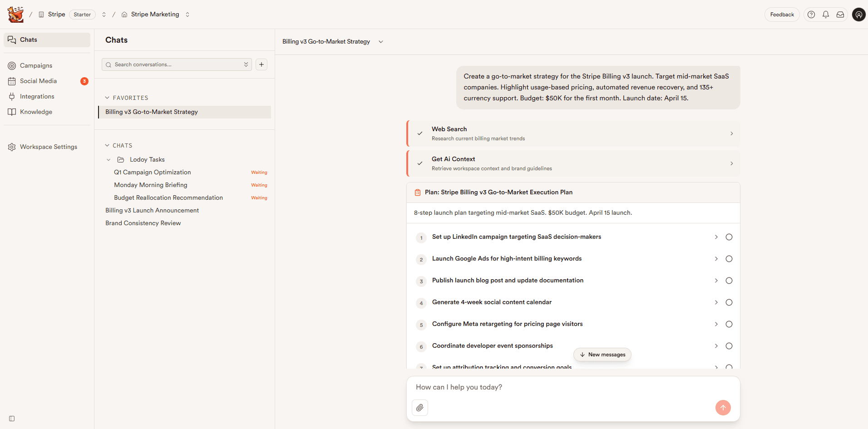Check off the social content calendar step
868x429 pixels.
coord(729,302)
